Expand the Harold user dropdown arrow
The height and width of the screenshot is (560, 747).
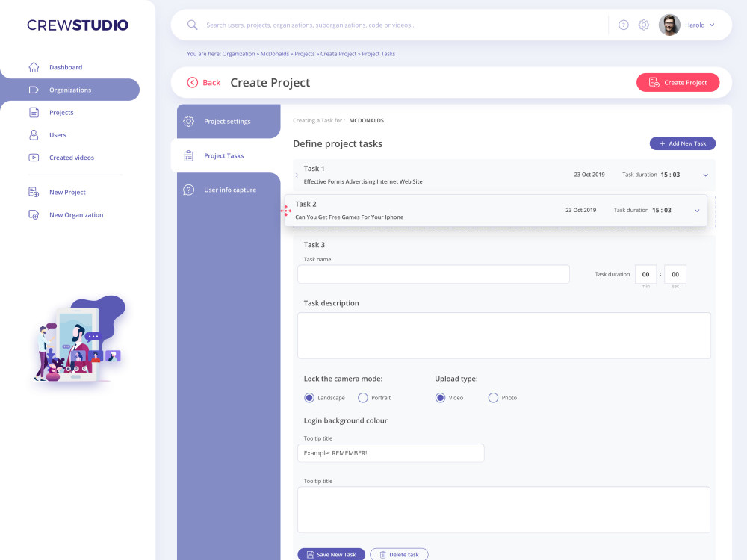click(712, 25)
